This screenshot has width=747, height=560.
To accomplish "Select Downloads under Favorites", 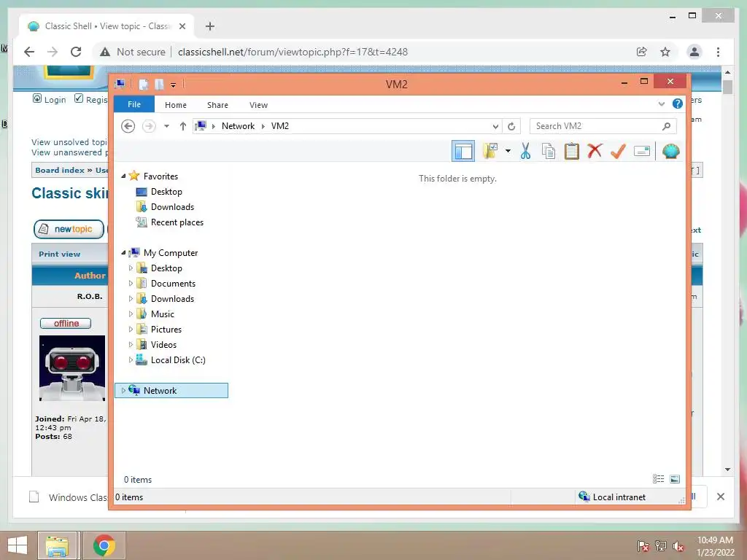I will click(172, 206).
